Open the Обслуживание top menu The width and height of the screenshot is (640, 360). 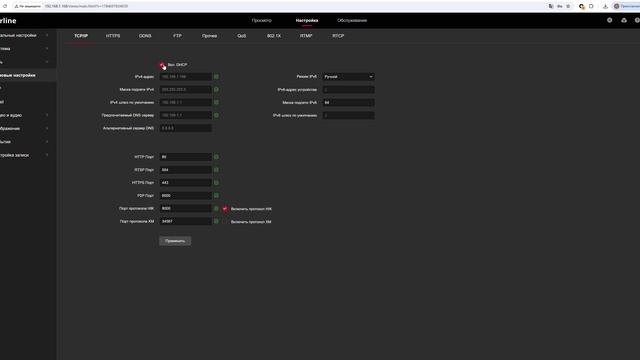pyautogui.click(x=352, y=20)
